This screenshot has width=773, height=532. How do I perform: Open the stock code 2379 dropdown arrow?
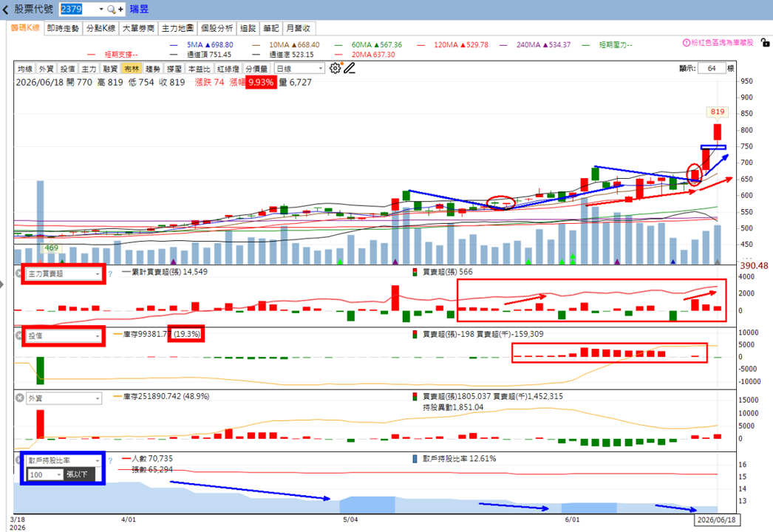point(101,10)
